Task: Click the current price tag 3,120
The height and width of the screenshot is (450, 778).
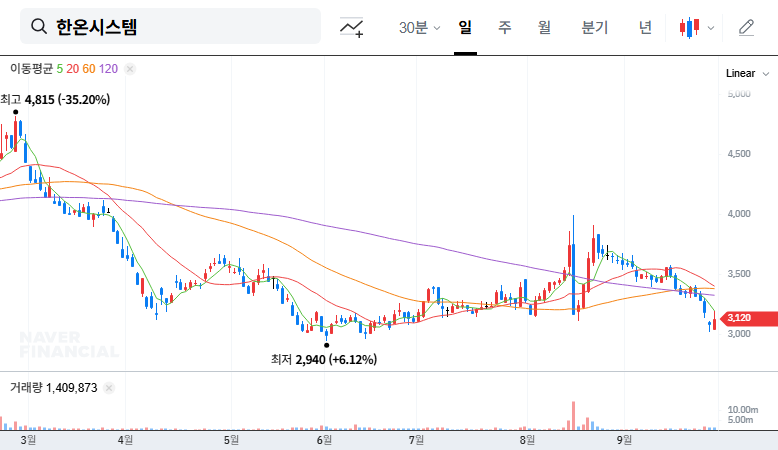Action: coord(751,318)
